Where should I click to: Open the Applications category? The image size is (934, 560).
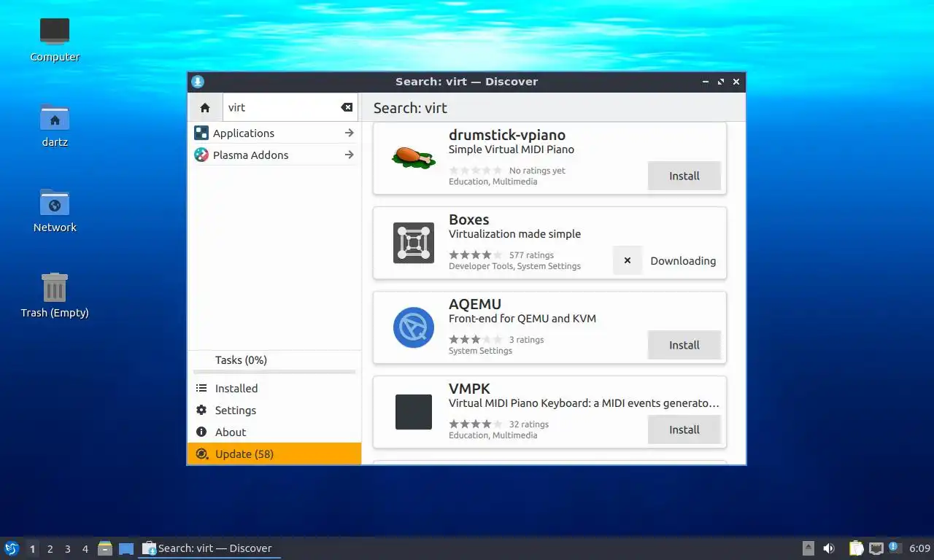(274, 133)
